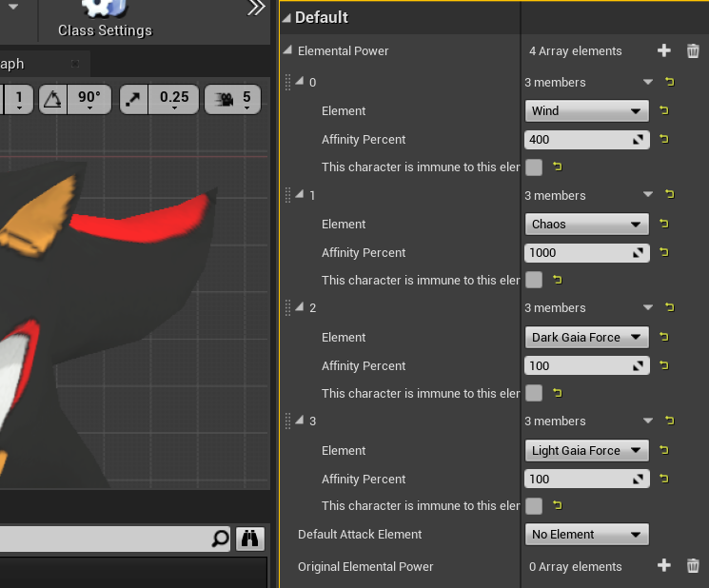This screenshot has width=709, height=588.
Task: Reset array element 1 to default
Action: coord(670,194)
